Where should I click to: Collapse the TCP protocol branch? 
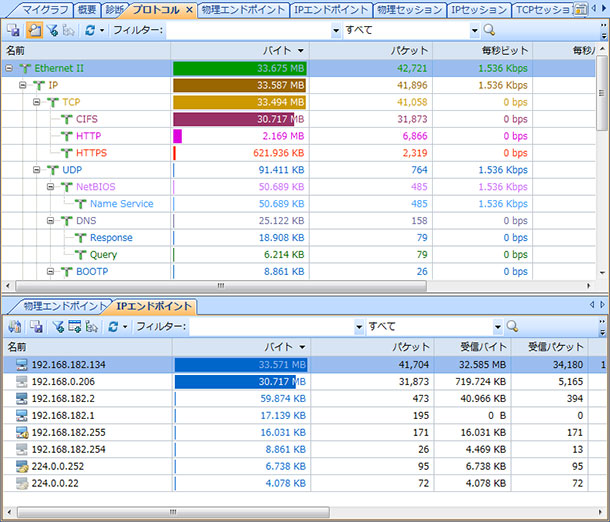(37, 102)
